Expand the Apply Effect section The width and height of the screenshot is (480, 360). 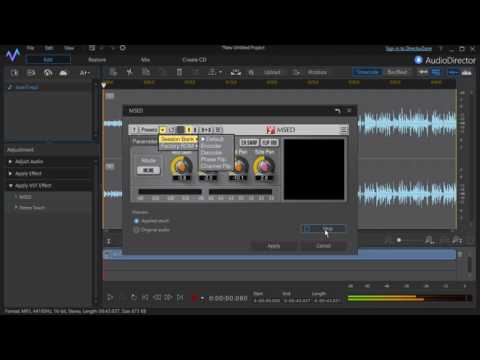point(10,174)
